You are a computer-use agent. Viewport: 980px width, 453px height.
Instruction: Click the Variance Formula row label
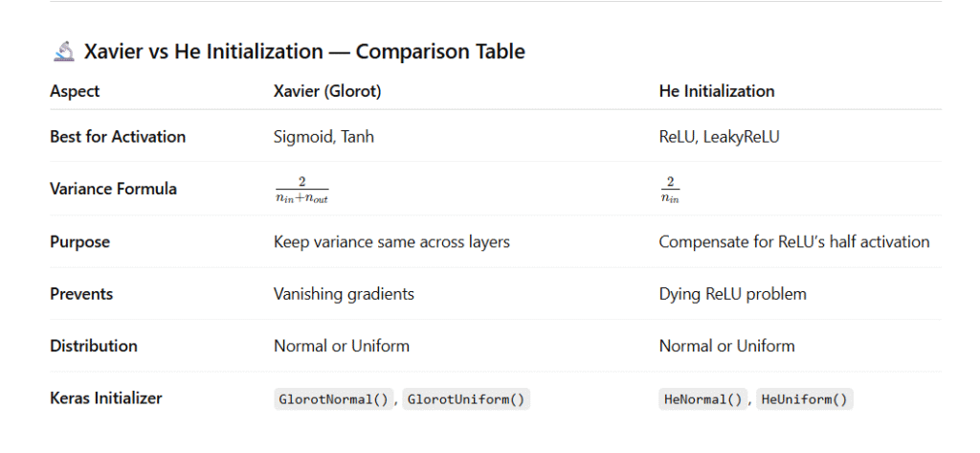point(113,189)
